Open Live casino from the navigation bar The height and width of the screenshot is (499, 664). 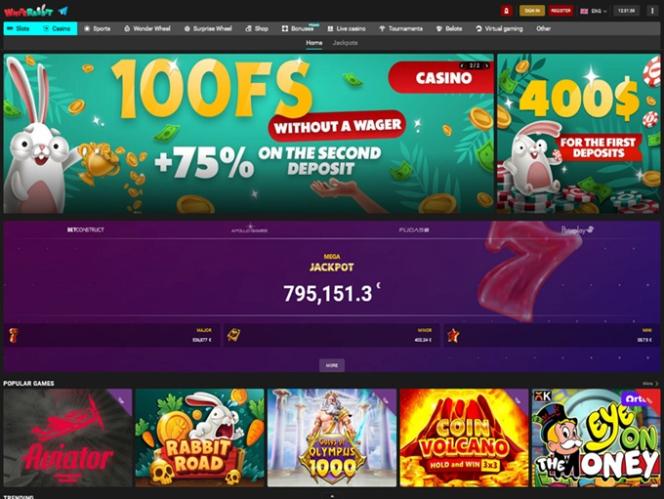tap(346, 28)
